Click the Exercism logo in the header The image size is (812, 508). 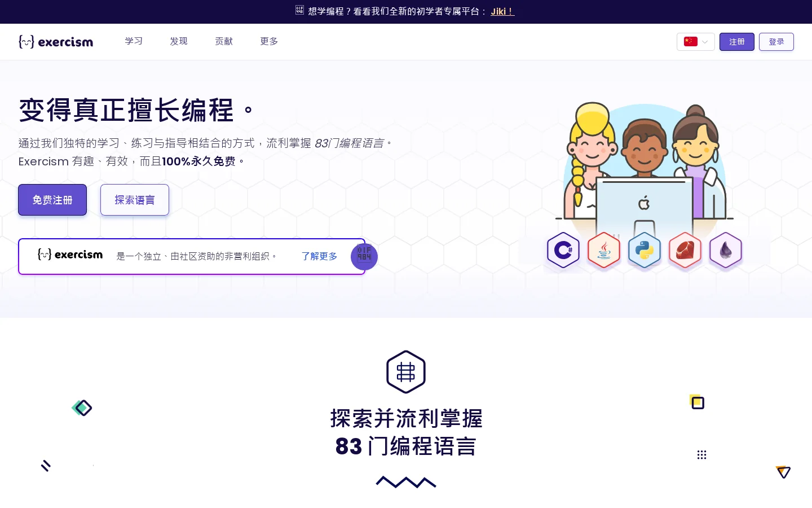[56, 42]
